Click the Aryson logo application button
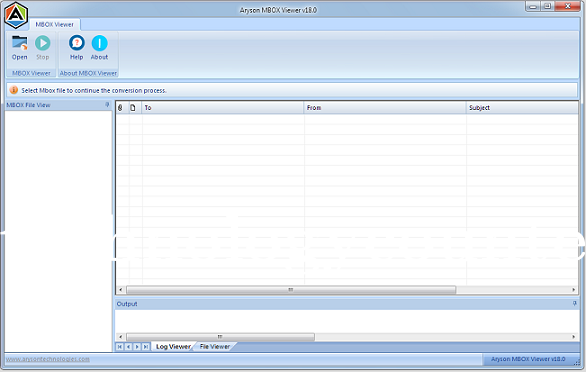Screen dimensions: 586x372 click(16, 15)
